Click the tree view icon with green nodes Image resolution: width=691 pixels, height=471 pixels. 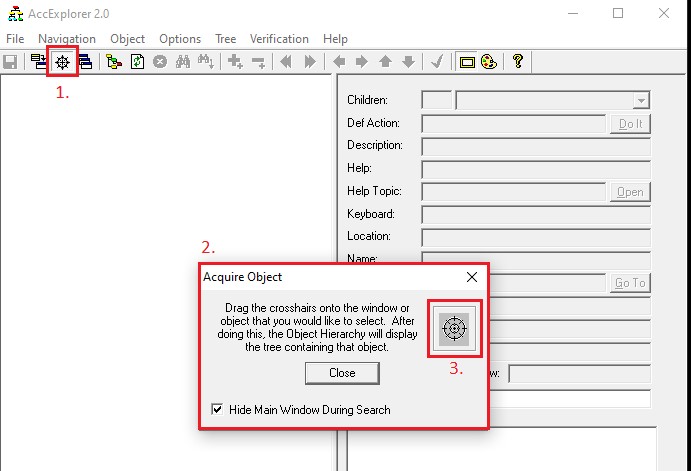click(114, 62)
